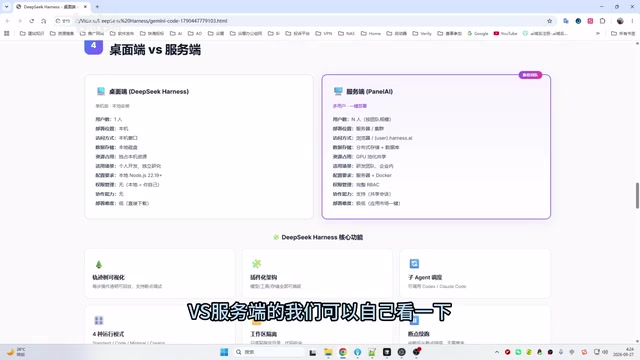Open the Home bookmarks folder
640x360 pixels.
pyautogui.click(x=371, y=33)
